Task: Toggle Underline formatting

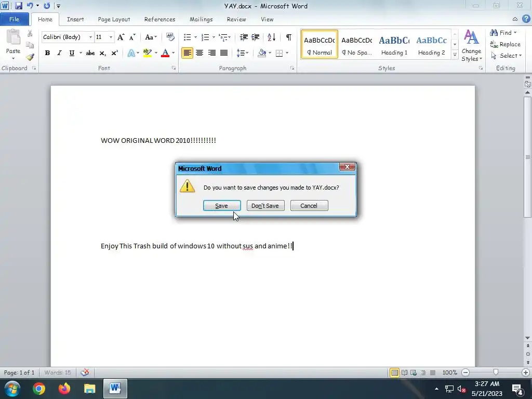Action: [x=72, y=53]
